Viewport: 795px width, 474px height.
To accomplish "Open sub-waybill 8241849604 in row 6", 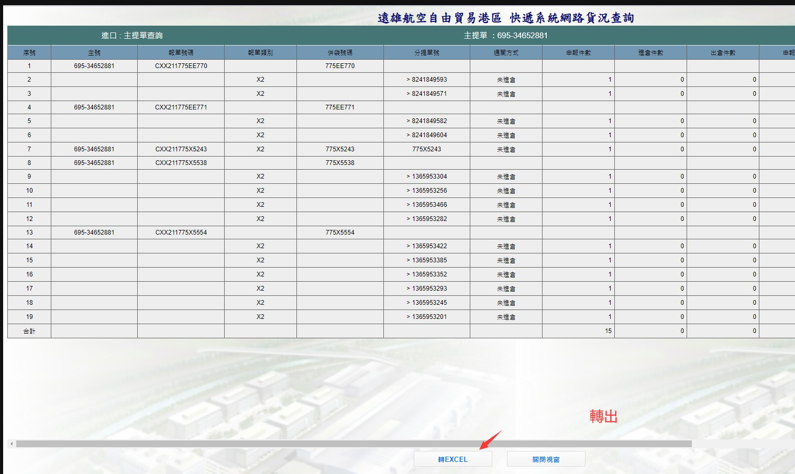I will point(428,135).
